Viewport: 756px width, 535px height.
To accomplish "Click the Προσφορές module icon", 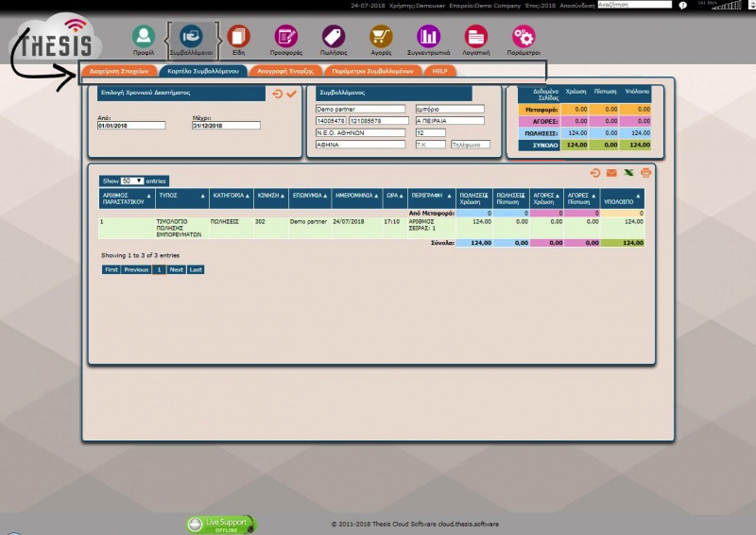I will (x=286, y=37).
